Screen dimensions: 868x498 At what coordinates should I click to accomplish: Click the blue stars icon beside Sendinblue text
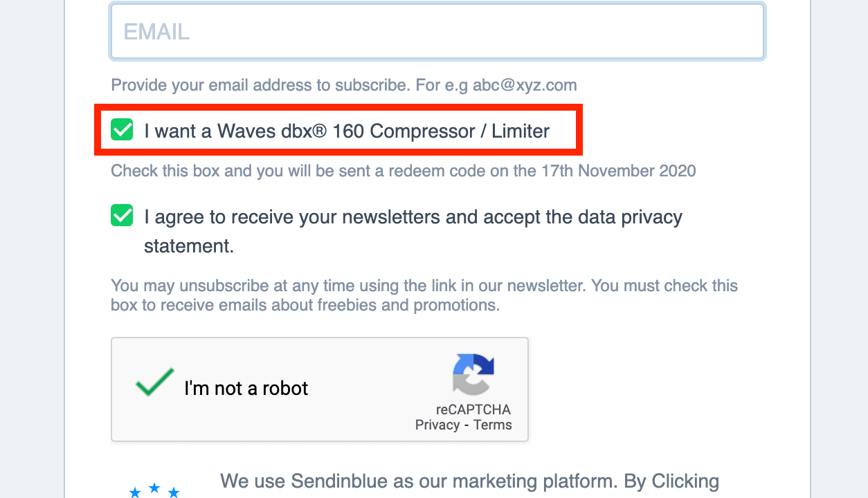[x=155, y=490]
